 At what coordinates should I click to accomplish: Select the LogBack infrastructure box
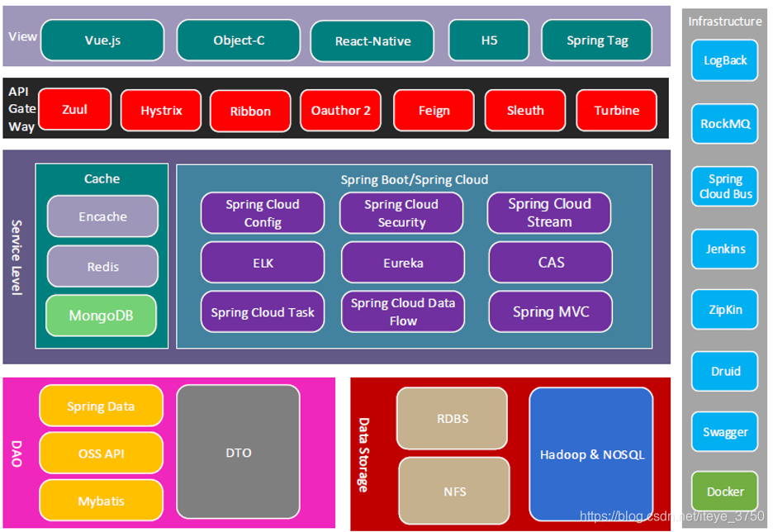pyautogui.click(x=725, y=60)
